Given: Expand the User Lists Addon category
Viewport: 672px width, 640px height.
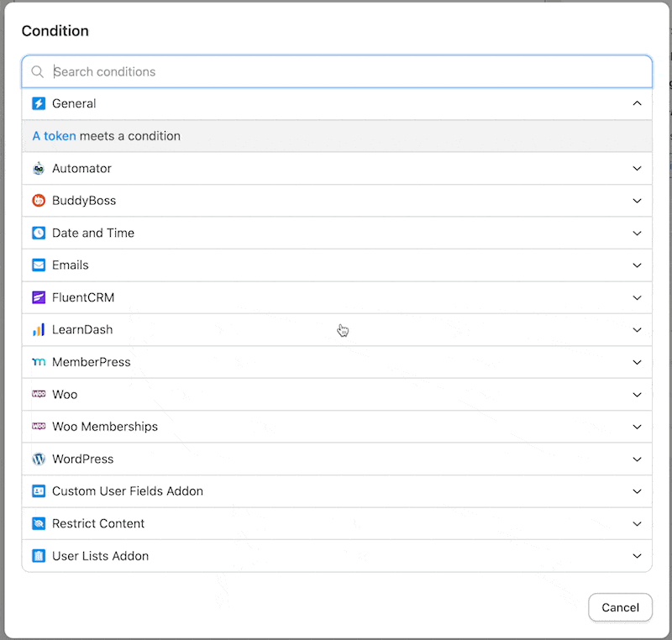Looking at the screenshot, I should [x=637, y=555].
